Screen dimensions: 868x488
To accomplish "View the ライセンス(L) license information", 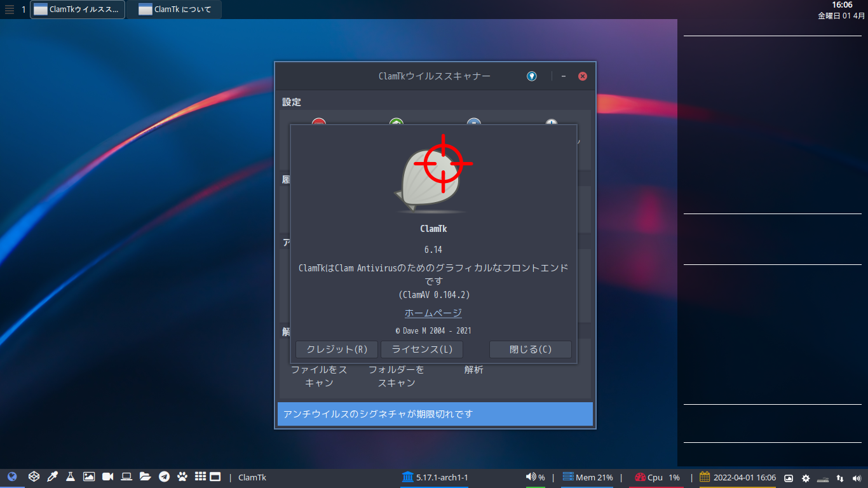I will point(422,349).
